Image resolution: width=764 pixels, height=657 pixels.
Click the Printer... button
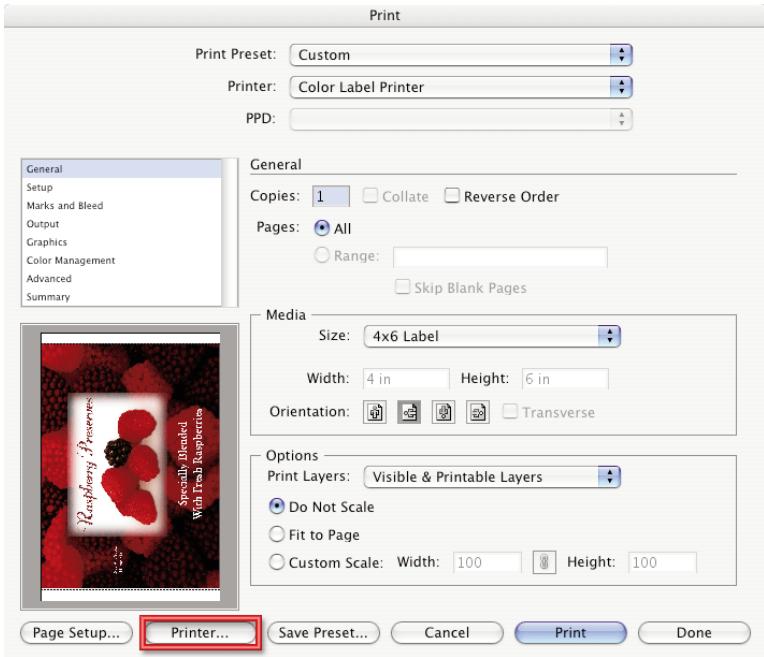[200, 633]
